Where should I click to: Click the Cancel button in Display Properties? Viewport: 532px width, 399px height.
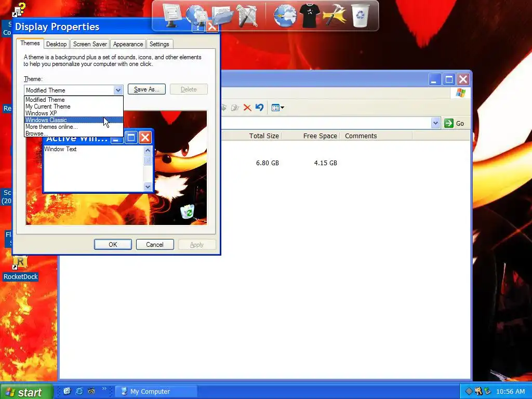pos(155,245)
